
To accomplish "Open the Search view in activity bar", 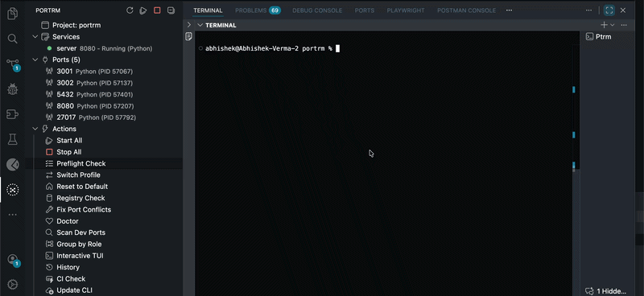I will pyautogui.click(x=13, y=39).
